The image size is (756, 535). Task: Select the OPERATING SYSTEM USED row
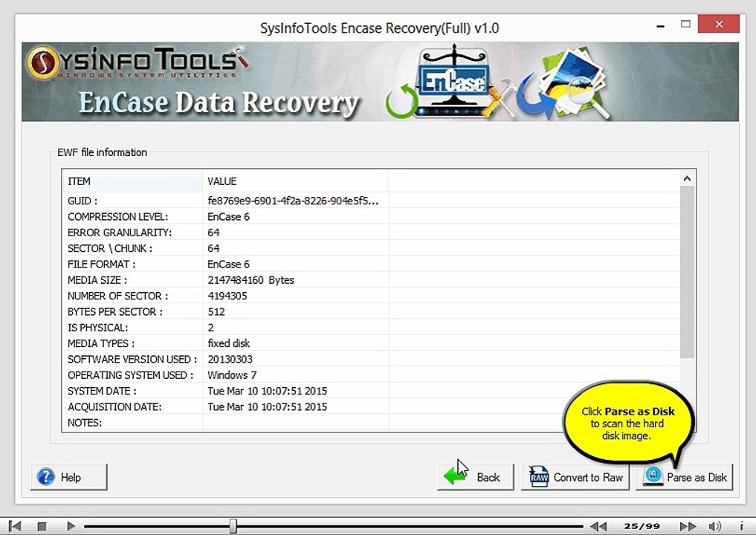coord(371,375)
